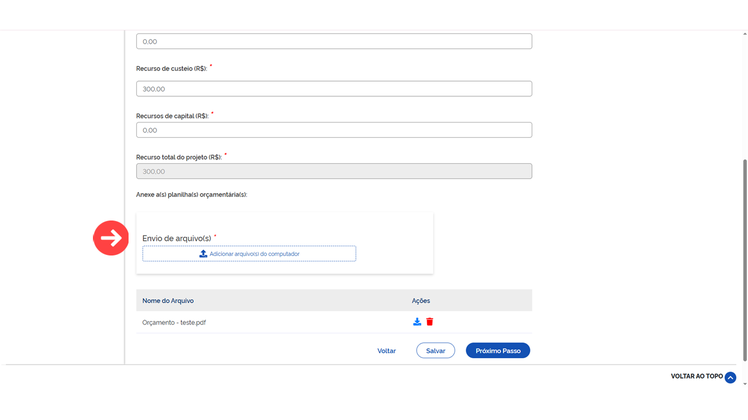Proceed with the Próximo Passo button
This screenshot has width=748, height=420.
(x=498, y=351)
